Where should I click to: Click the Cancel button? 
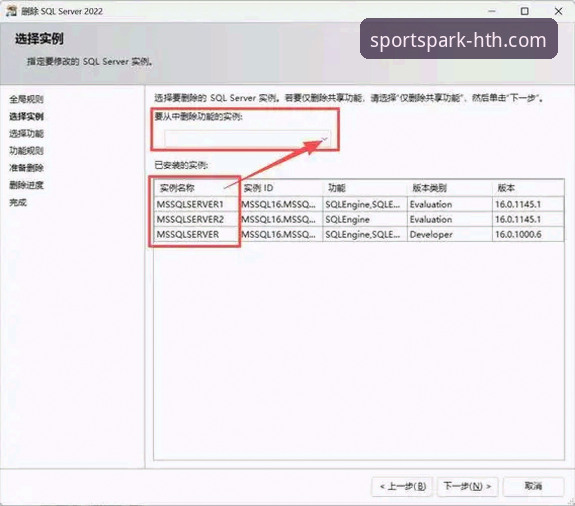click(x=533, y=487)
